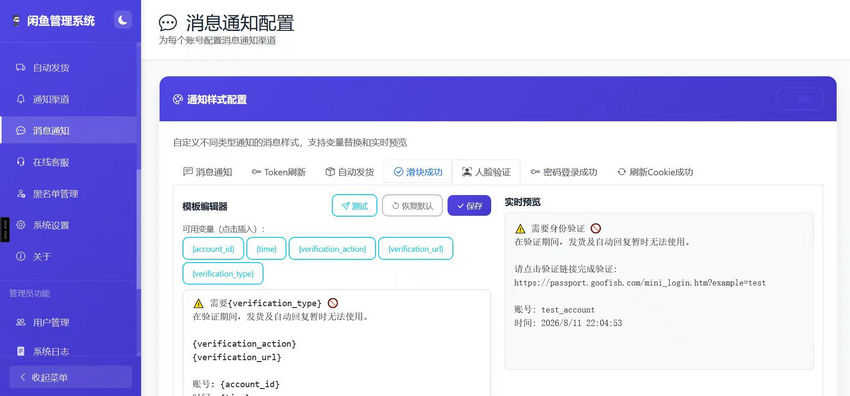Click the chevron icon on 收起菜单

pos(22,377)
